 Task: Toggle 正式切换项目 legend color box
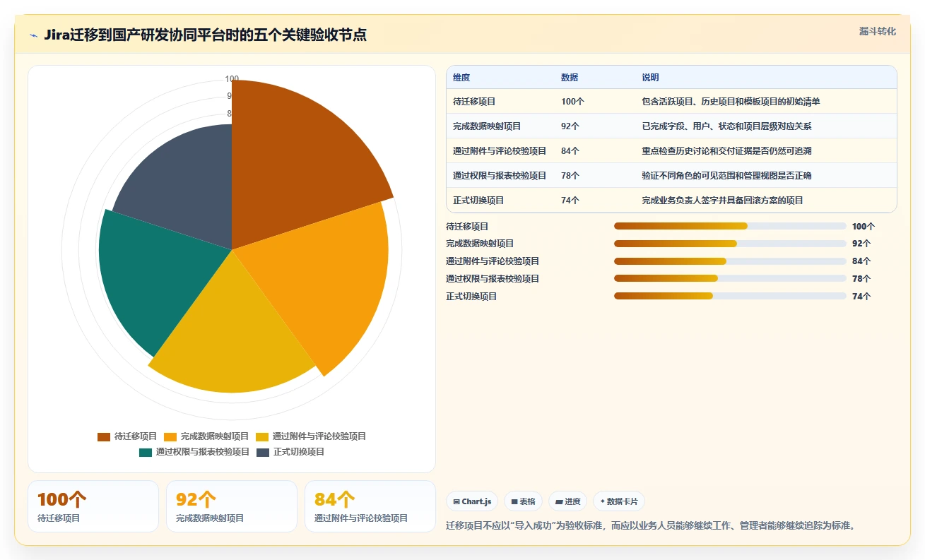(263, 452)
